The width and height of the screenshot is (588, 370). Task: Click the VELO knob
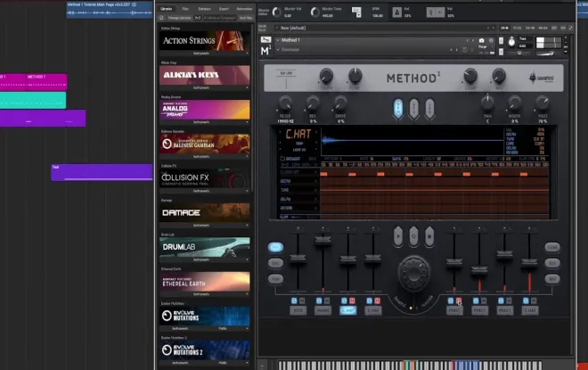(543, 103)
